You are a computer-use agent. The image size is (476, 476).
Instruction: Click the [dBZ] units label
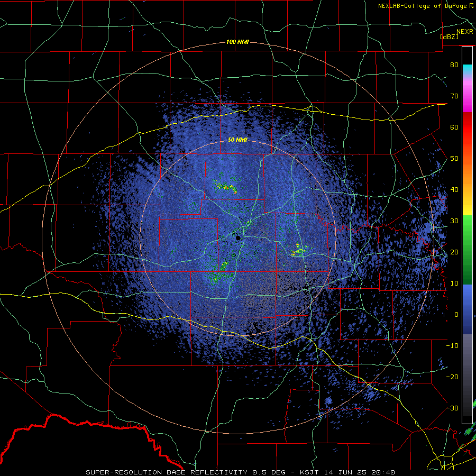click(449, 36)
